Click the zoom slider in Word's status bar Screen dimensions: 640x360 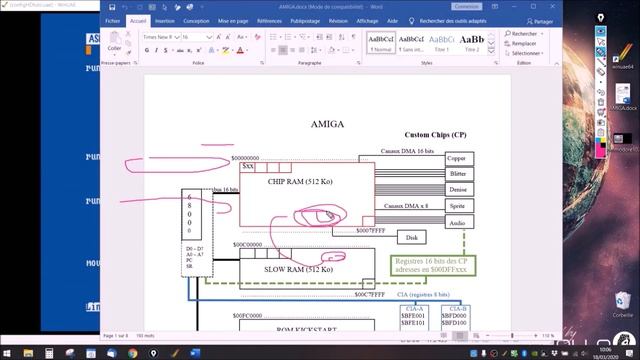[512, 336]
